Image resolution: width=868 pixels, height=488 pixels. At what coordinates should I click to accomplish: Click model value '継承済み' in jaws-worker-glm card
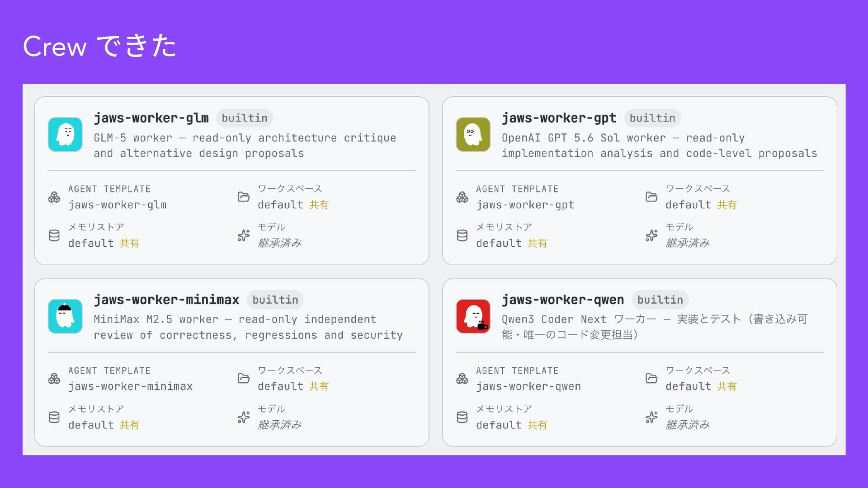coord(280,243)
